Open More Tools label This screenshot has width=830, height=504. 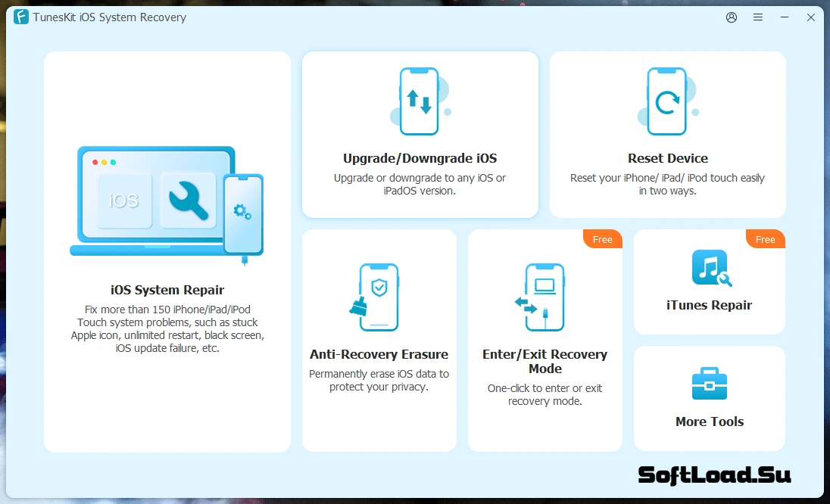(x=710, y=422)
